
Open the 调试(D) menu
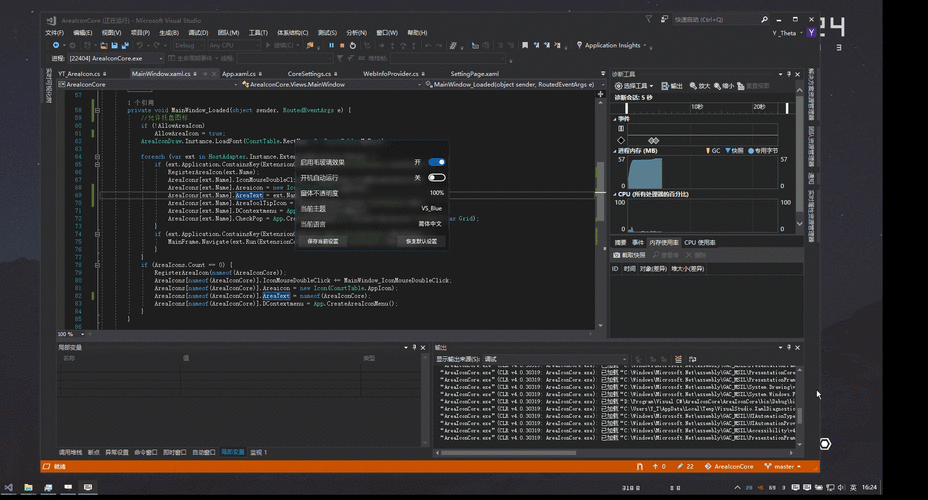[198, 33]
